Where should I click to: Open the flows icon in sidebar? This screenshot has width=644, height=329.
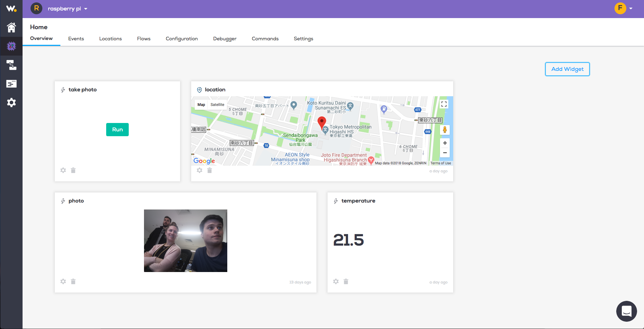point(11,65)
